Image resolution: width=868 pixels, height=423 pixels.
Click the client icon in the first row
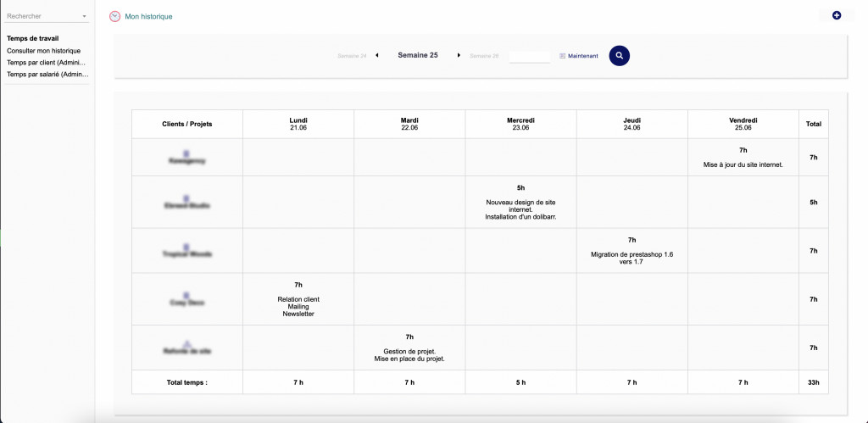pos(186,153)
